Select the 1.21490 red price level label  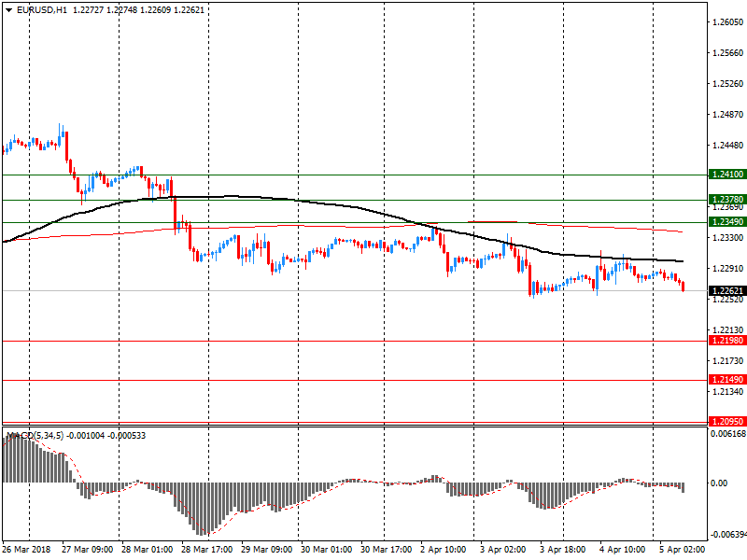pos(727,380)
